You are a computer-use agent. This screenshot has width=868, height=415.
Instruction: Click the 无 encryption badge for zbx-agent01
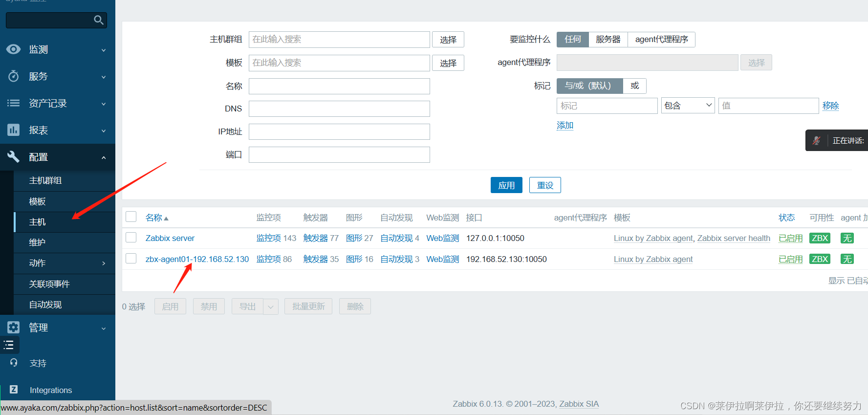(x=847, y=259)
